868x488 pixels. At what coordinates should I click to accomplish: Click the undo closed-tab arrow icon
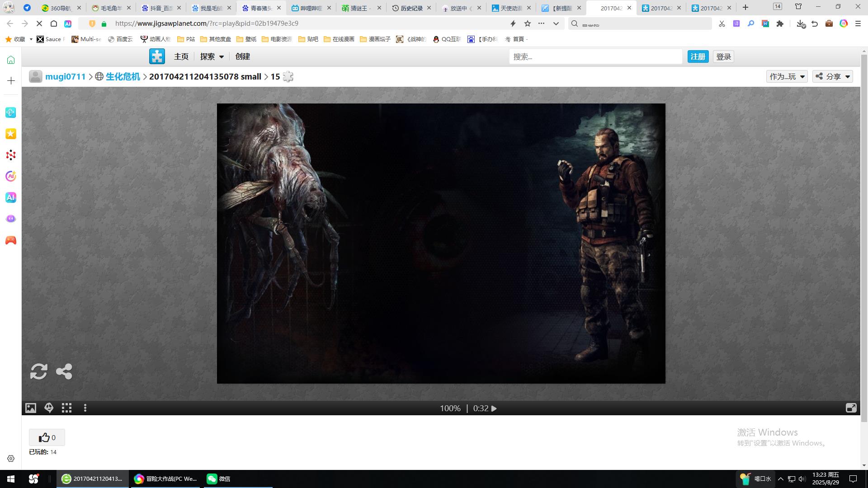[815, 23]
